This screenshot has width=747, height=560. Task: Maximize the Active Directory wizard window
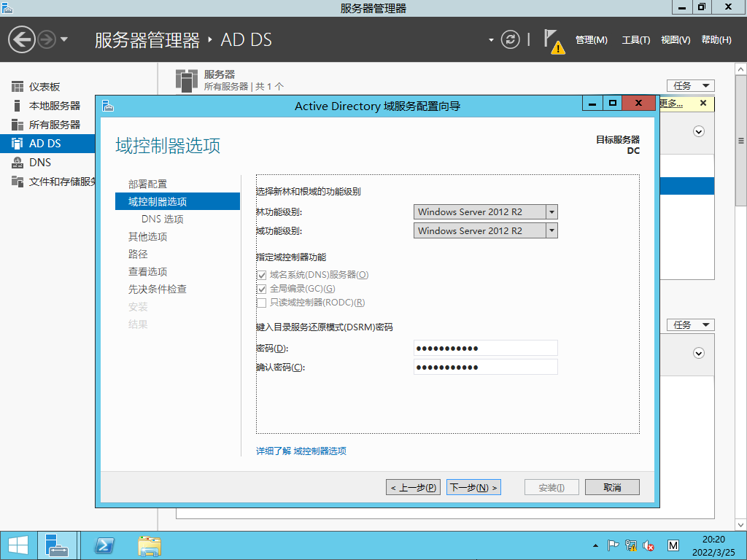(613, 104)
